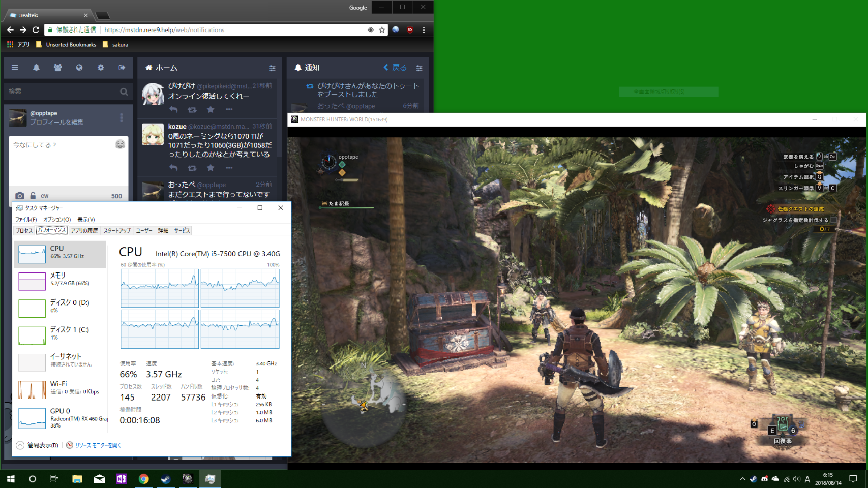
Task: Select Wi-Fi performance item
Action: coord(60,389)
